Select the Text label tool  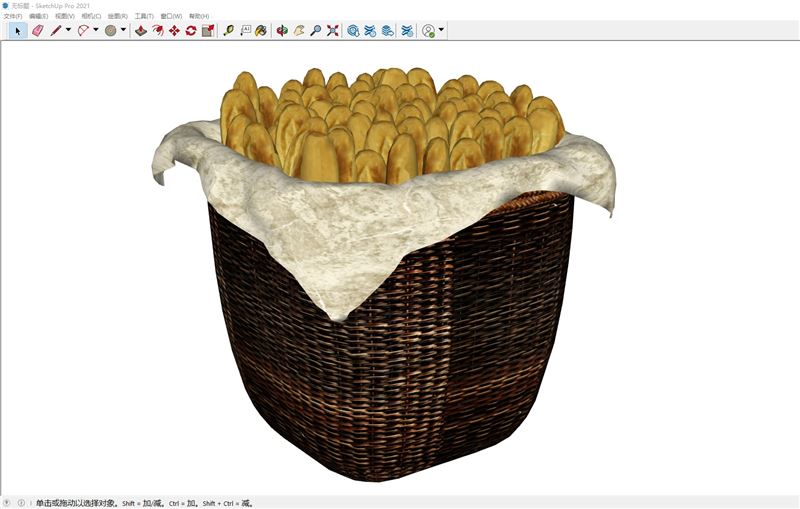pos(245,31)
